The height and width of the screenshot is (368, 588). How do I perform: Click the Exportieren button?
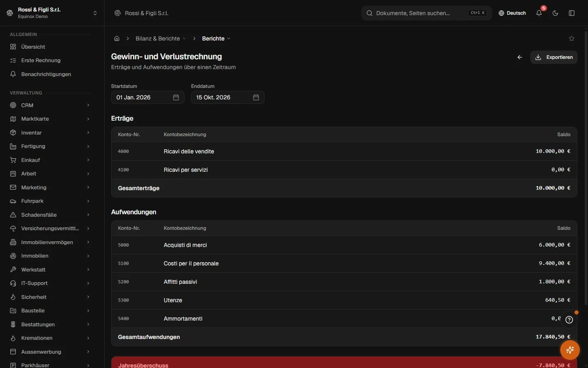[x=554, y=57]
